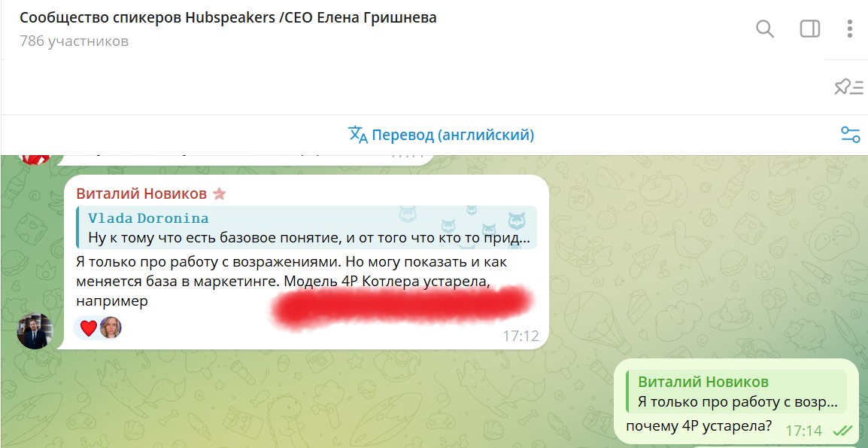Image resolution: width=868 pixels, height=448 pixels.
Task: Click the double checkmark read status
Action: point(842,430)
